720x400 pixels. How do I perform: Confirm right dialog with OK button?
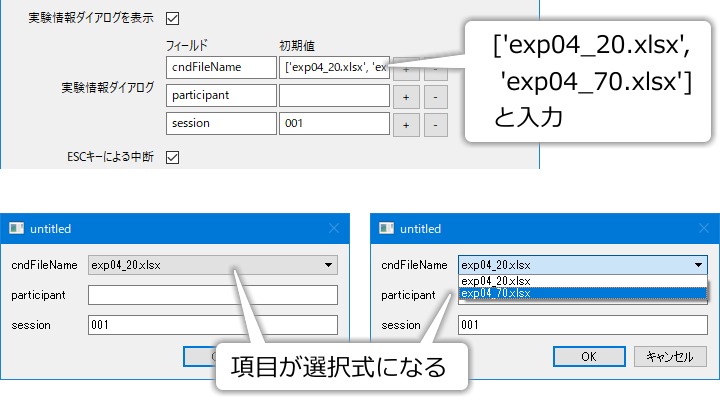tap(589, 356)
